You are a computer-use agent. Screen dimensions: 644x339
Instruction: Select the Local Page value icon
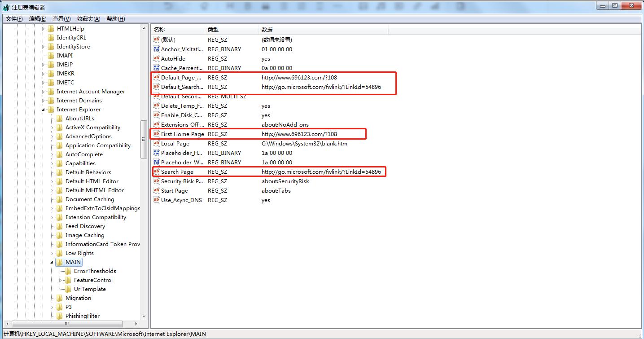click(157, 143)
